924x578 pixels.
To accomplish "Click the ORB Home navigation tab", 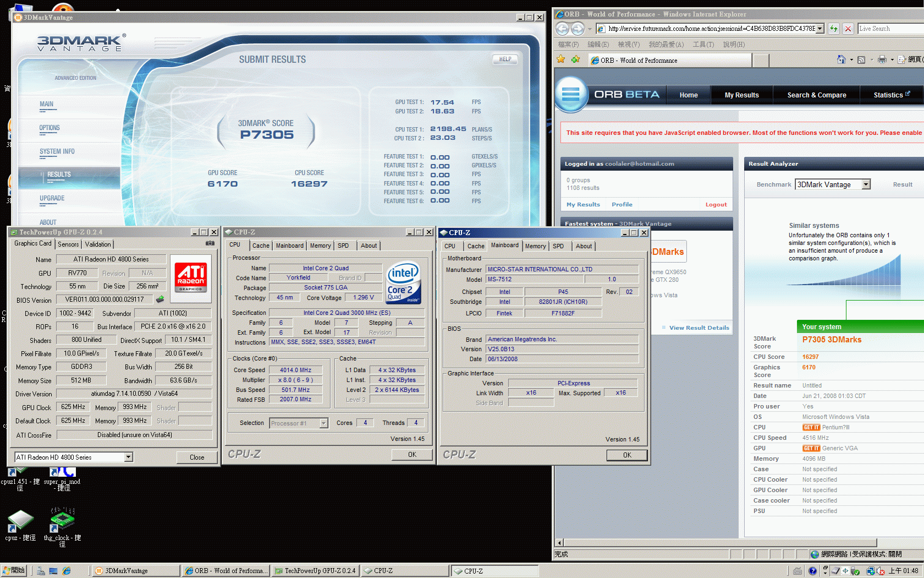I will pyautogui.click(x=688, y=95).
